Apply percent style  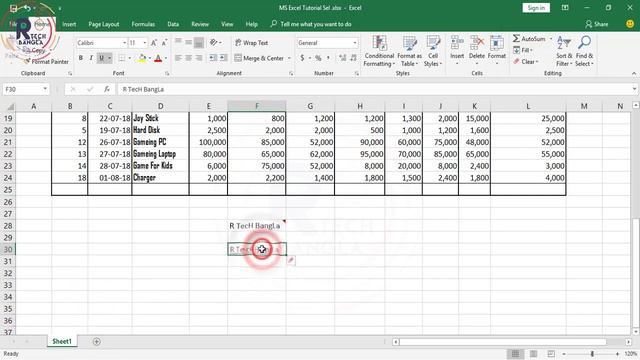tap(318, 58)
